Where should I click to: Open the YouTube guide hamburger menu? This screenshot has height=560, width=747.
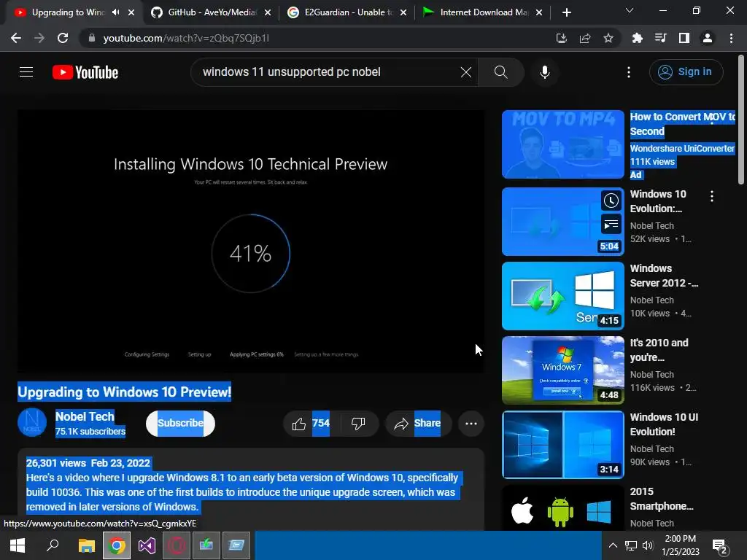coord(26,72)
